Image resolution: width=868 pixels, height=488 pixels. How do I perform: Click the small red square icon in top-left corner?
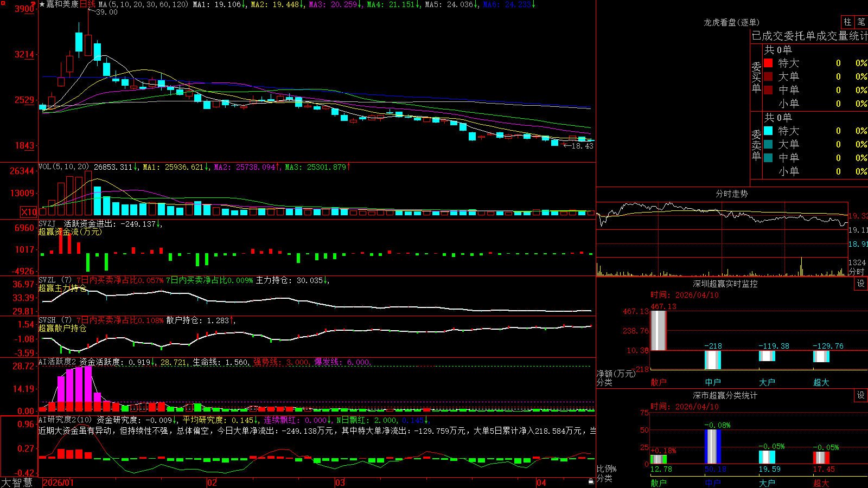click(2, 3)
